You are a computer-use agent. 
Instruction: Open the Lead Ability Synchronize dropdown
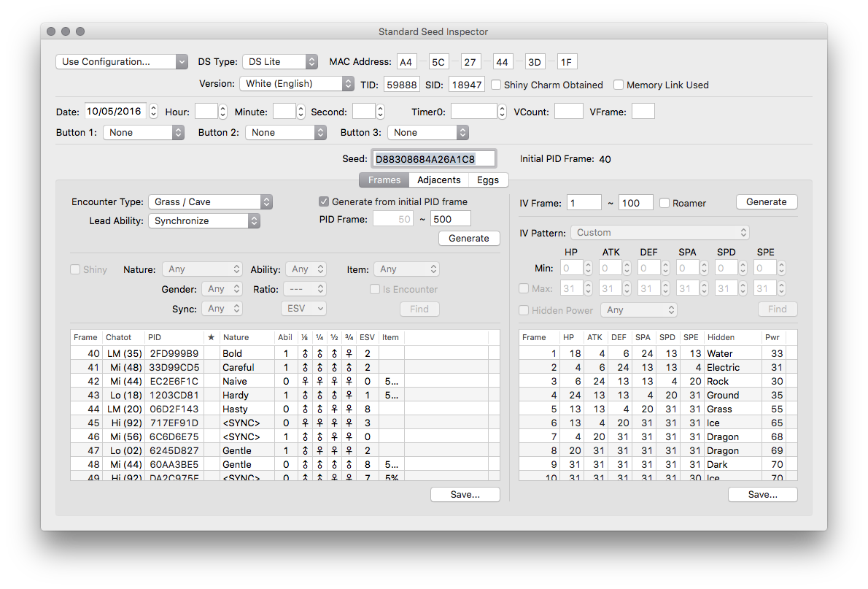204,220
